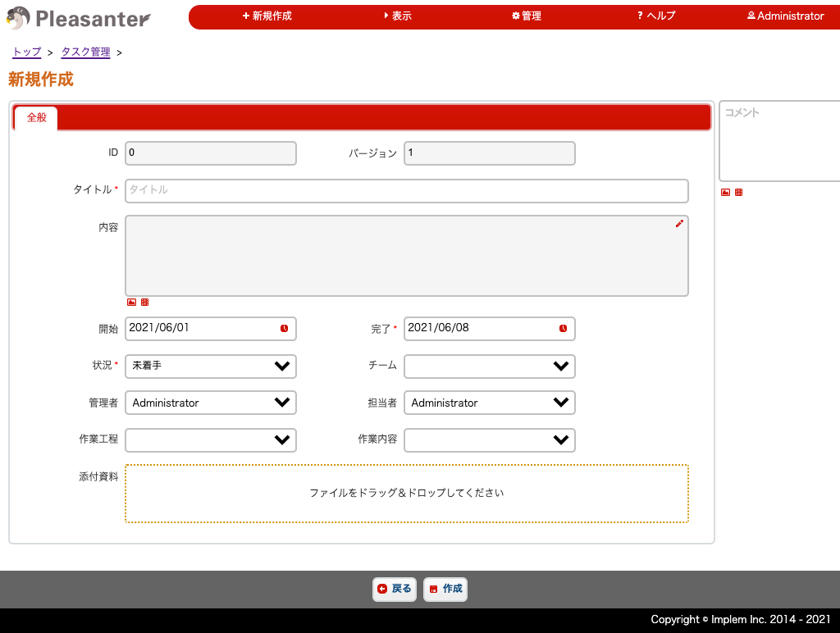Click the Pleasanter title text
This screenshot has height=633, width=840.
[94, 19]
